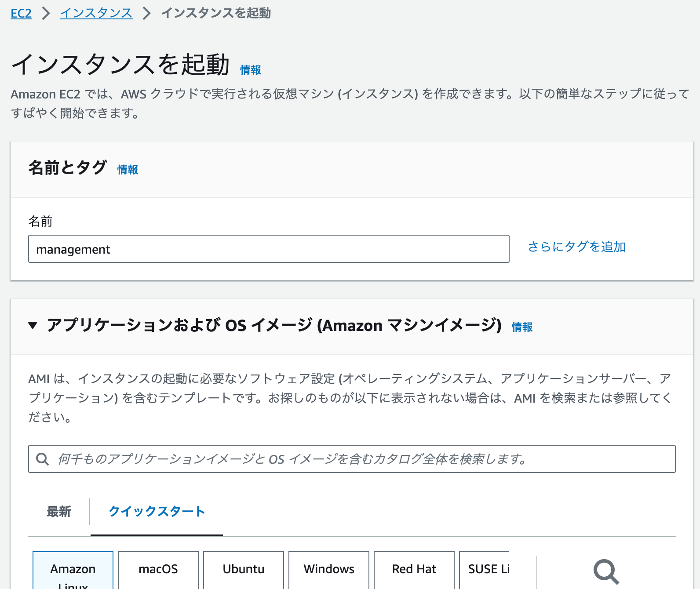
Task: Collapse the アプリケーションおよび OS イメージ section
Action: pos(33,325)
